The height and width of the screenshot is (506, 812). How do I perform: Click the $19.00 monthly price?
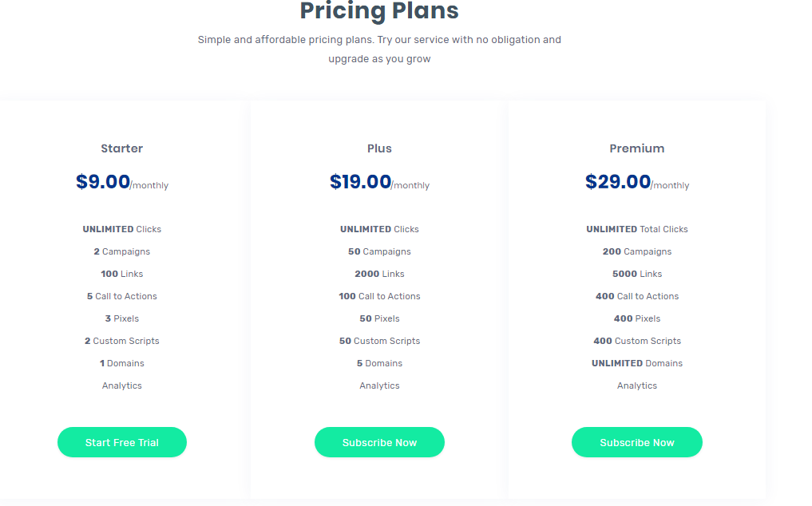point(379,182)
